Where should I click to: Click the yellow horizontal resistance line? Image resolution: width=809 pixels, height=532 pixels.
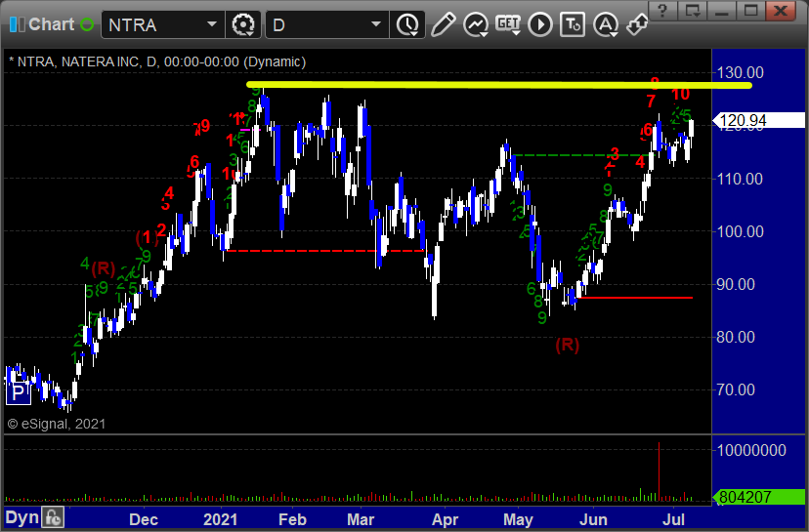tap(498, 85)
